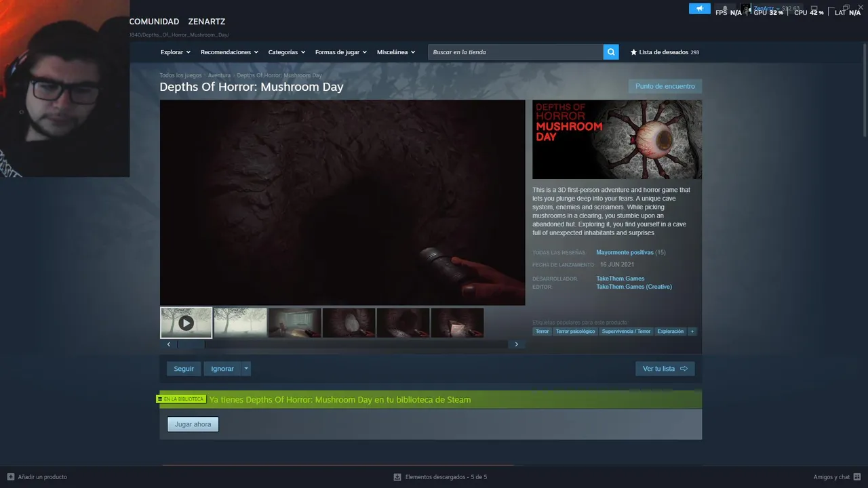Viewport: 868px width, 488px height.
Task: Click the Ver tu lista button
Action: (665, 369)
